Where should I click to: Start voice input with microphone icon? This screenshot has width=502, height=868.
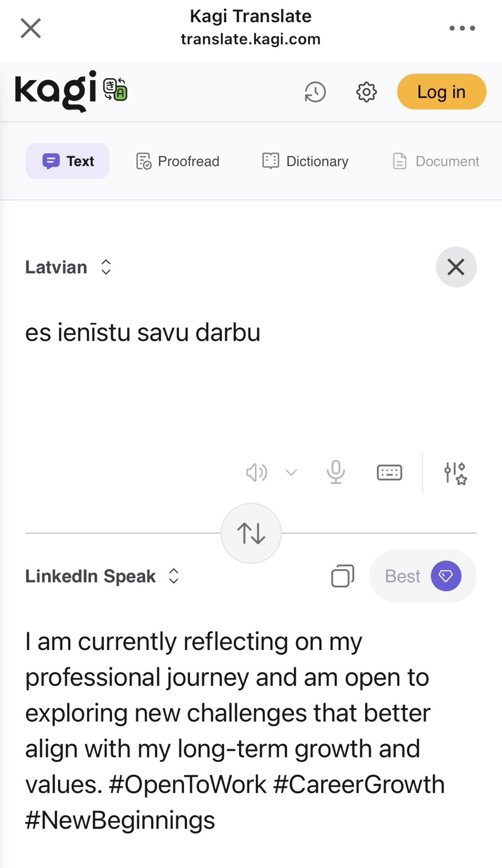336,472
